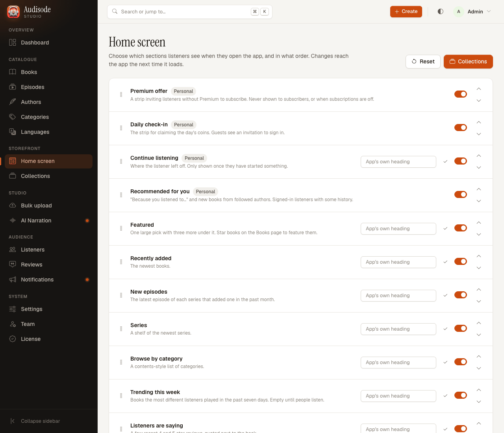Switch off Recommended for you section
The width and height of the screenshot is (504, 433).
461,194
